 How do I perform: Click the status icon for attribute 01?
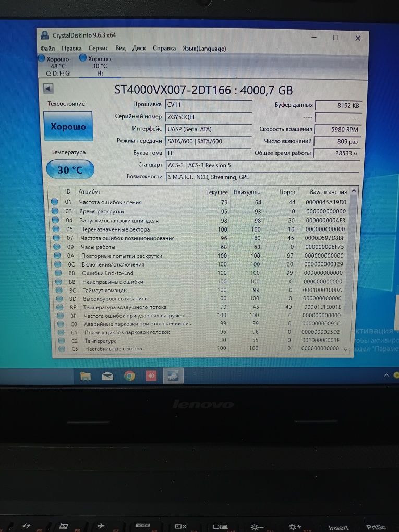(x=55, y=202)
